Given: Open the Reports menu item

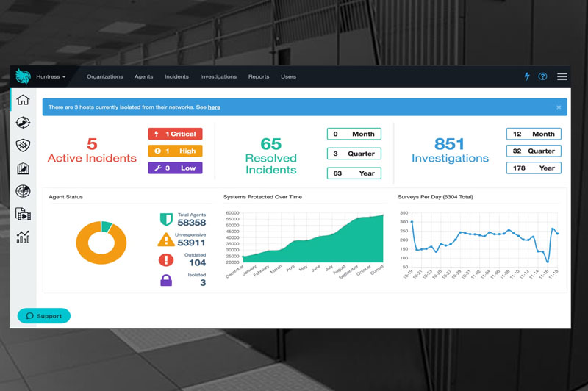Looking at the screenshot, I should 259,76.
